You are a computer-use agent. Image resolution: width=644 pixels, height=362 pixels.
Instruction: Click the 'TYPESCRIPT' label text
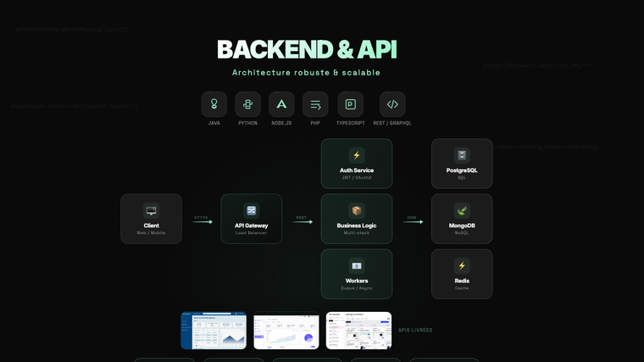350,123
